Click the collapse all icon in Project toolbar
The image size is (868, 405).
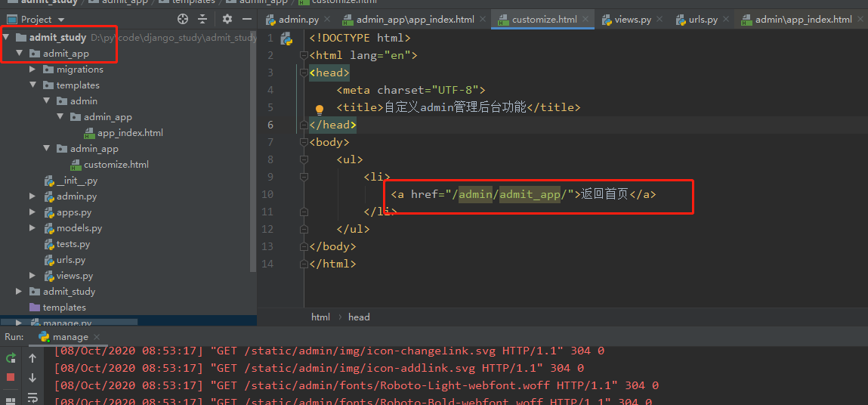(202, 20)
